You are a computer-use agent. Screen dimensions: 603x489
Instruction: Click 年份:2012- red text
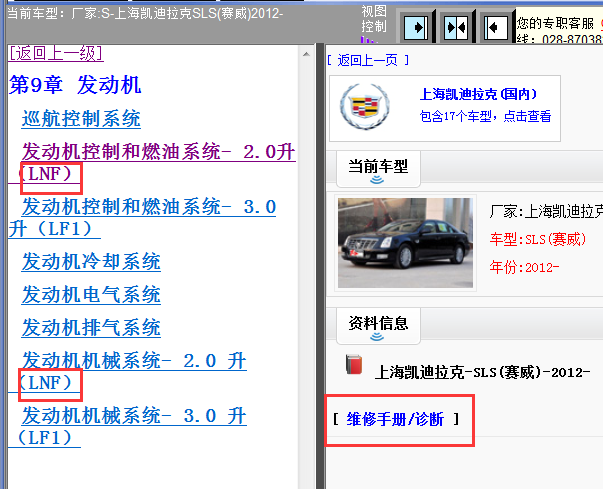click(524, 267)
